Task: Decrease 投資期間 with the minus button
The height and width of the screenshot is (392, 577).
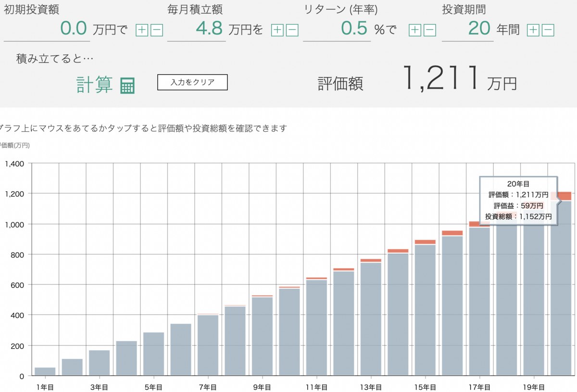Action: coord(548,30)
